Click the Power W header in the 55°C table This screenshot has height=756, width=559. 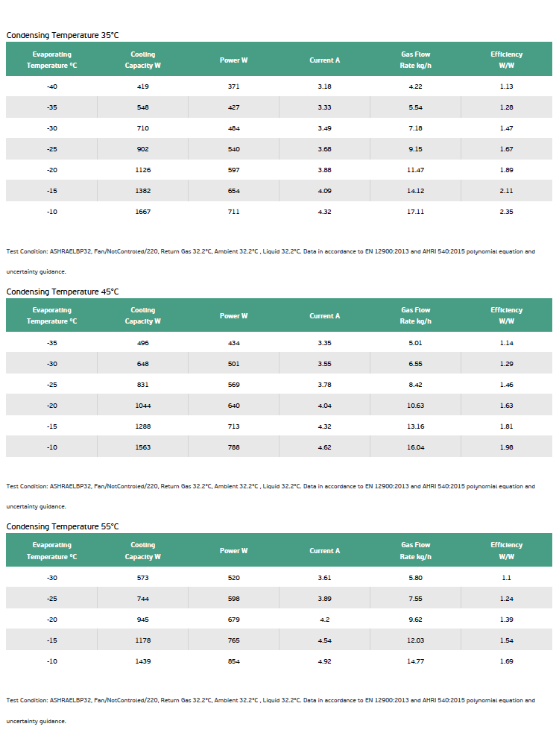click(234, 551)
